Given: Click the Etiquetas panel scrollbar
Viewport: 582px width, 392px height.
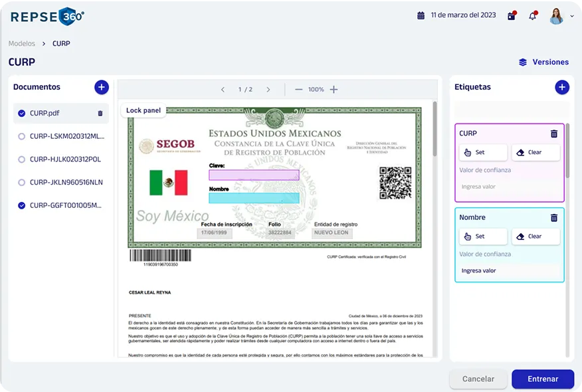Looking at the screenshot, I should 567,150.
